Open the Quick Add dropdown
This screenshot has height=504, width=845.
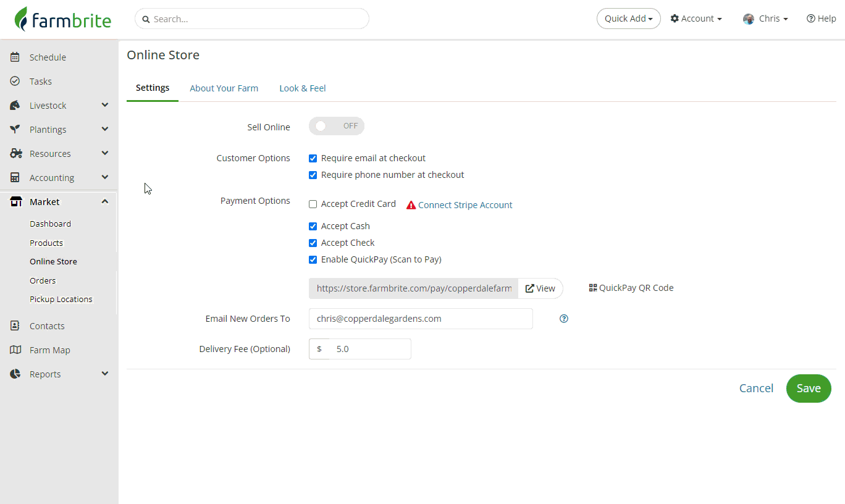click(x=629, y=19)
